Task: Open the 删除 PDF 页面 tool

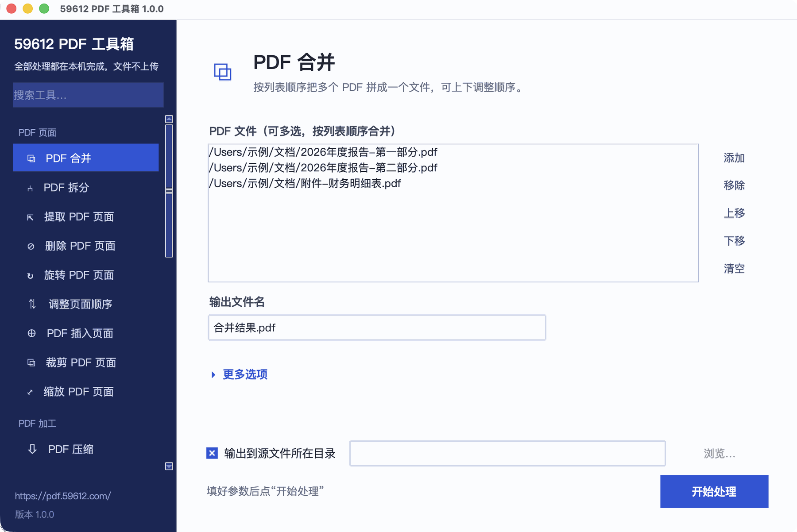Action: pos(86,246)
